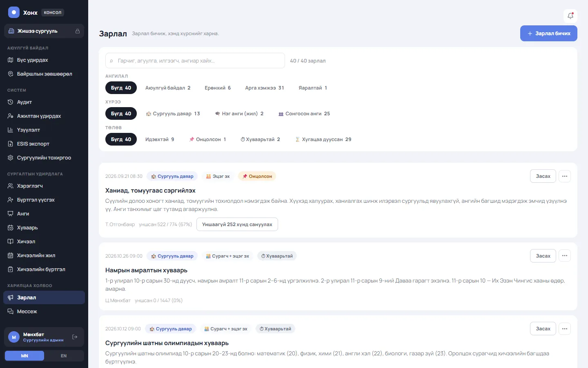Viewport: 588px width, 368px height.
Task: Filter scope by Сургууль даяар chip
Action: tap(173, 114)
